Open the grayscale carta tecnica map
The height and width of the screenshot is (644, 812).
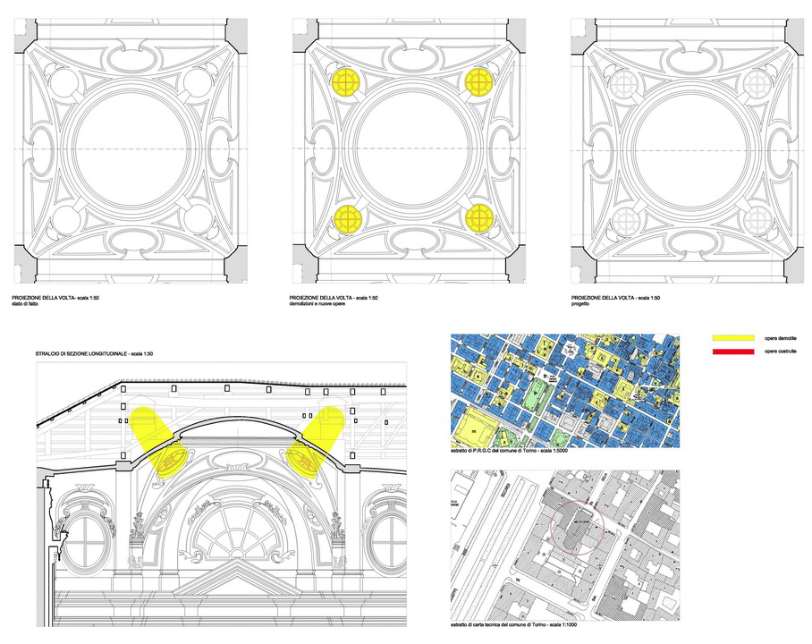coord(564,544)
